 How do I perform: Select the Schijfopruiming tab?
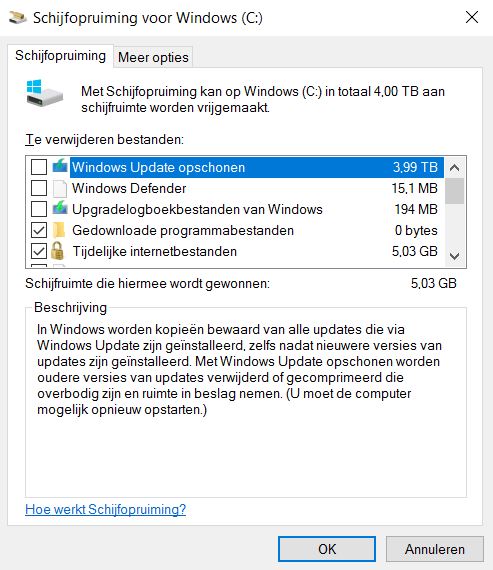tap(60, 56)
